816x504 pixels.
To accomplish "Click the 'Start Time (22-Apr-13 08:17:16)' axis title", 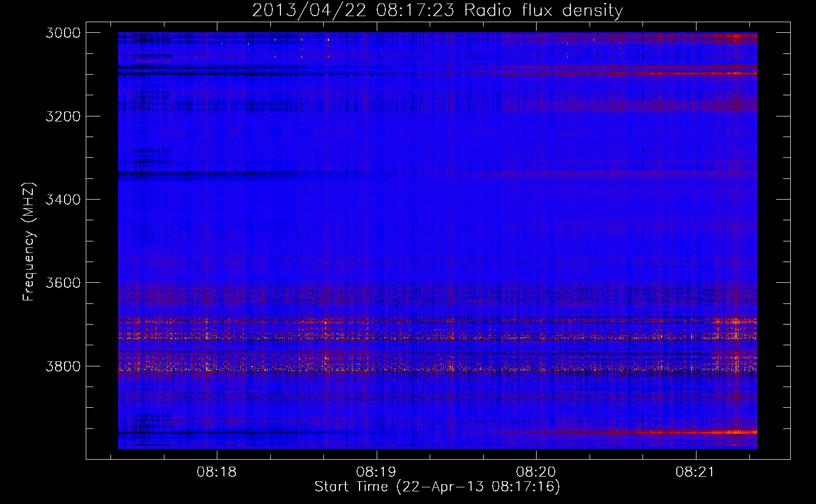I will tap(437, 487).
